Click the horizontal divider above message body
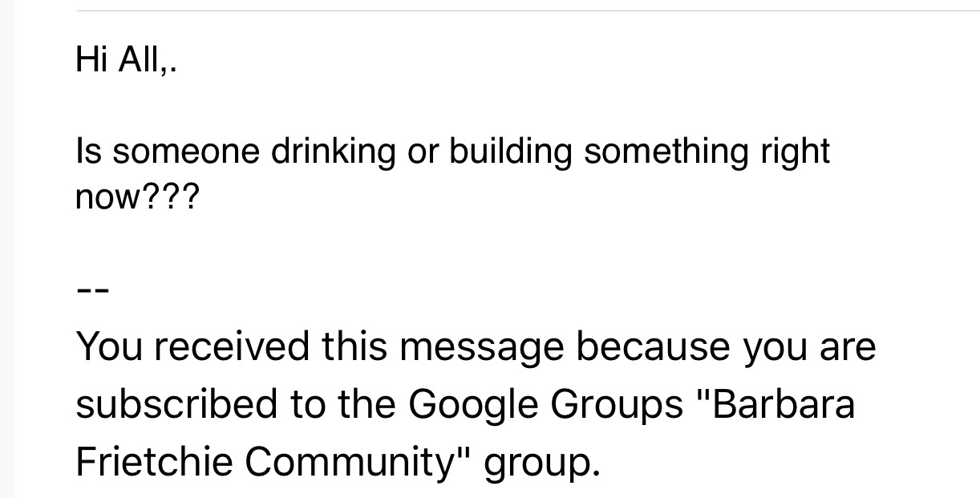This screenshot has width=980, height=498. (528, 11)
